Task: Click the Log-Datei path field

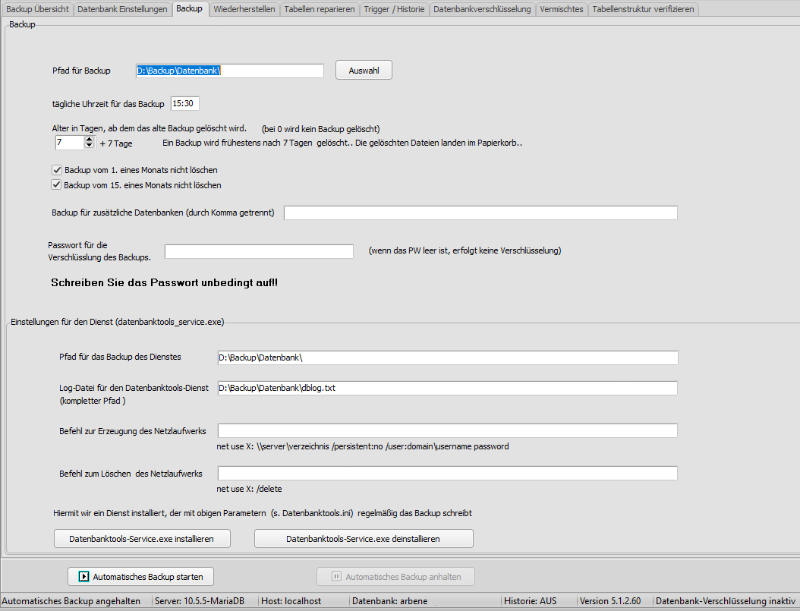Action: click(x=447, y=388)
